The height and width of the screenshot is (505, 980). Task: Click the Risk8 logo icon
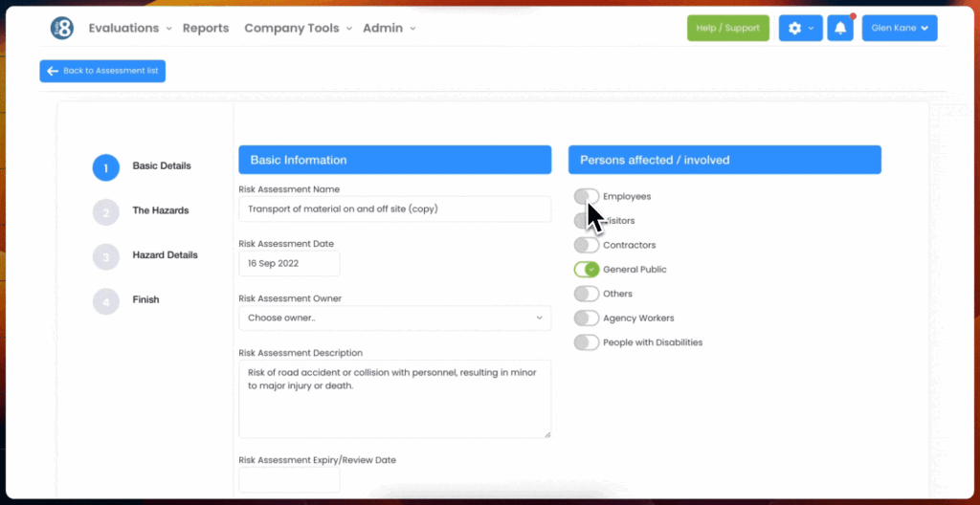pyautogui.click(x=62, y=28)
